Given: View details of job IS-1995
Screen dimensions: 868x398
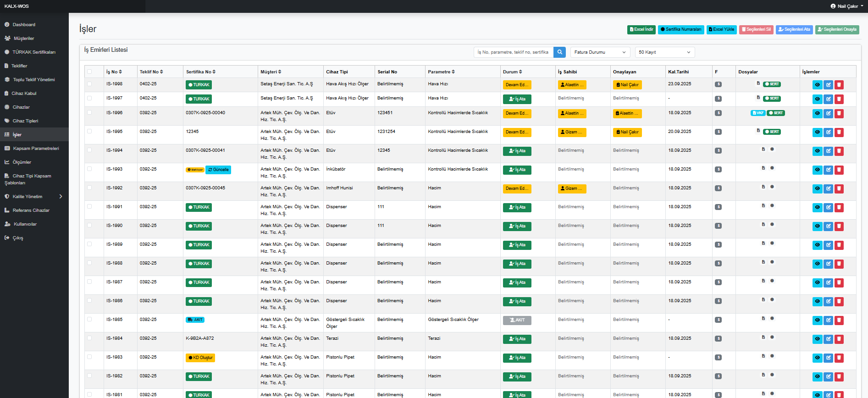Looking at the screenshot, I should point(817,132).
